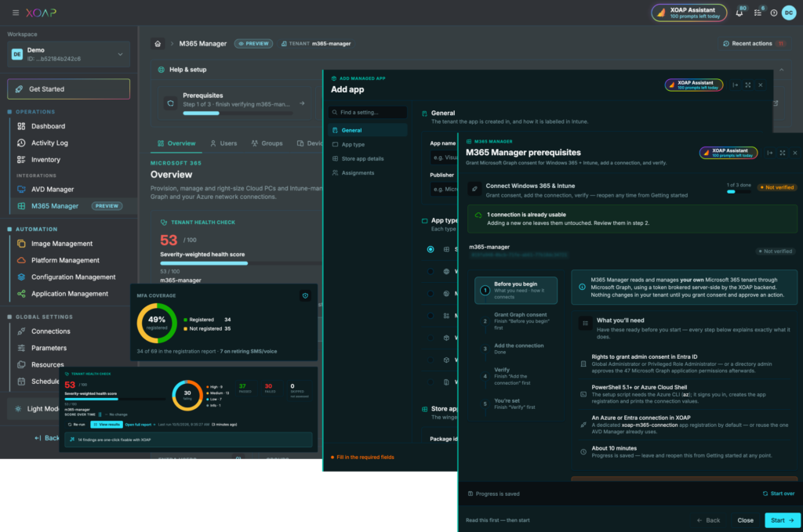Click the MFA Coverage shield icon
803x532 pixels.
click(305, 295)
